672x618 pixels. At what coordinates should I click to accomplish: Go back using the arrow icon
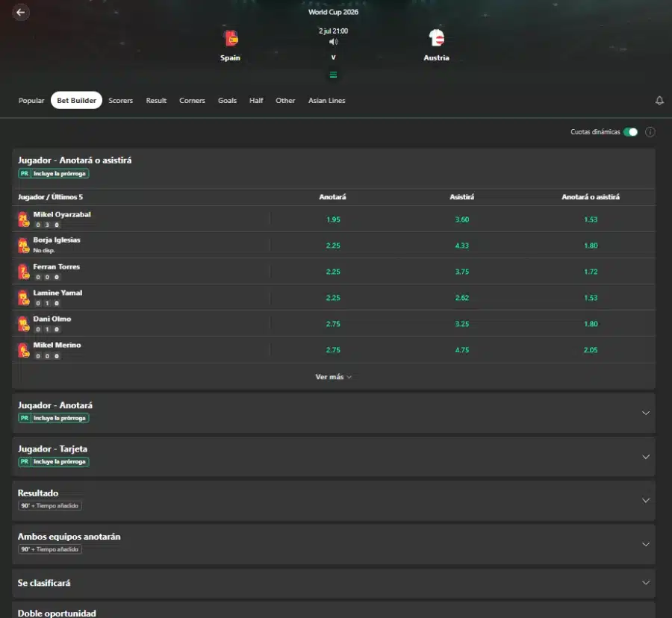point(21,12)
